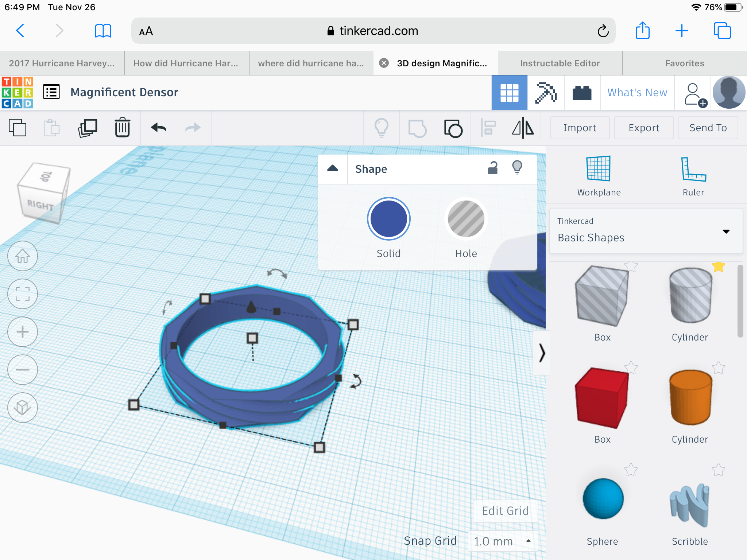This screenshot has height=560, width=747.
Task: Favorite the striped hole Box star
Action: (631, 267)
